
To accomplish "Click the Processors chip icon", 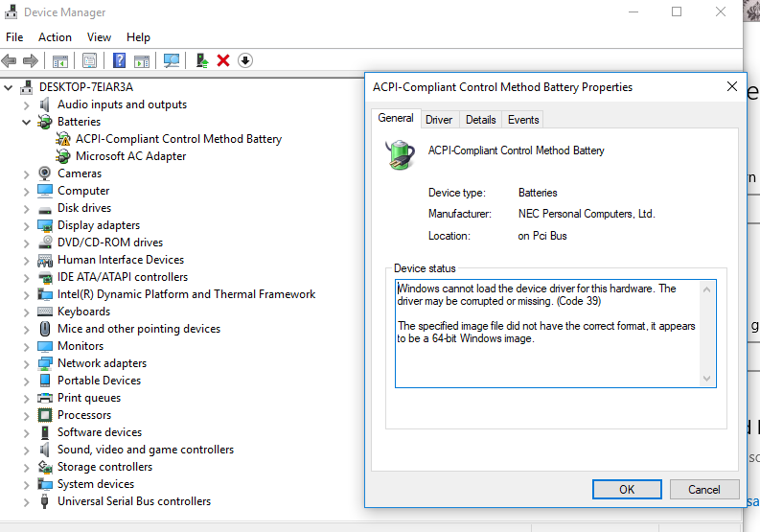I will tap(45, 415).
